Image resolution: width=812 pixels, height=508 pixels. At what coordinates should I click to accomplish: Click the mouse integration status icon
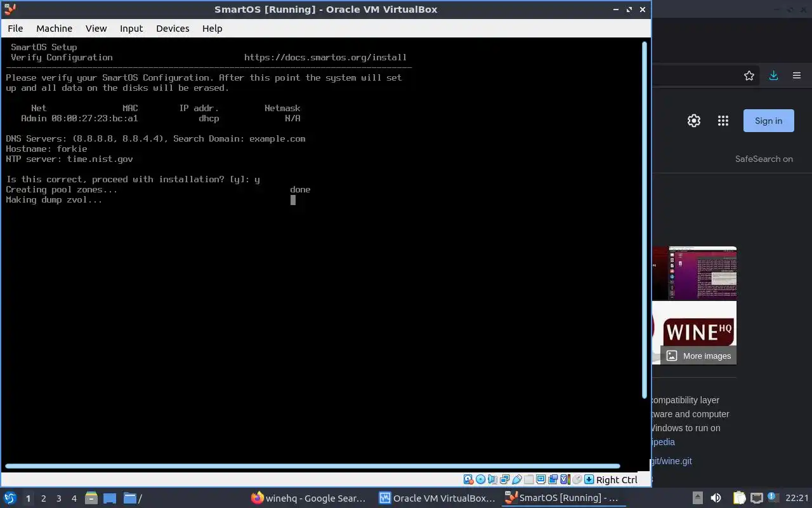(x=577, y=479)
